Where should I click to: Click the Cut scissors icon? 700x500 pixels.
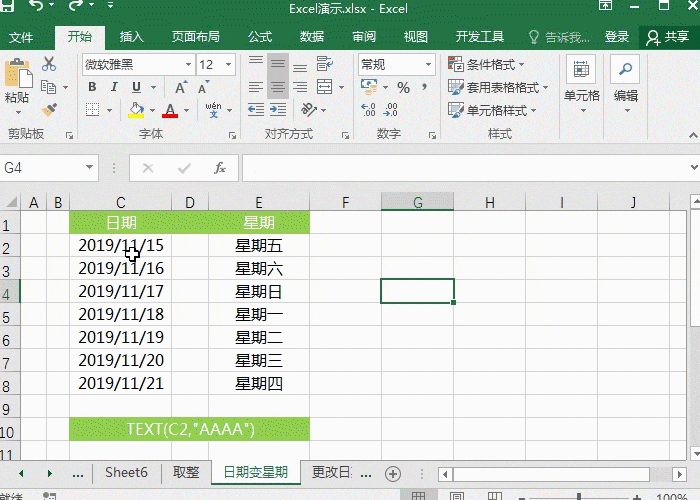49,64
